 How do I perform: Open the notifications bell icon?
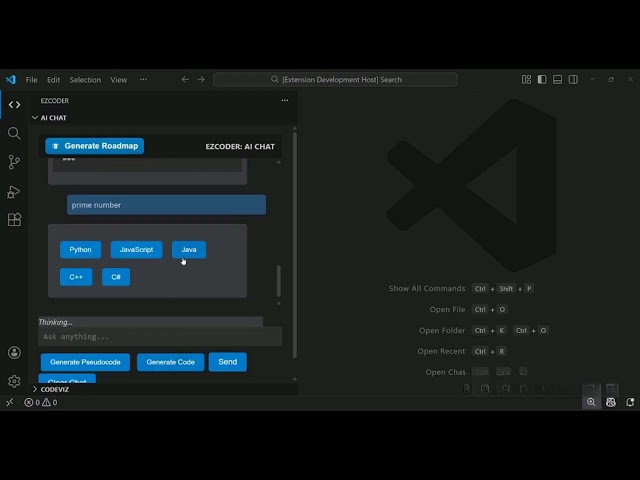tap(630, 402)
